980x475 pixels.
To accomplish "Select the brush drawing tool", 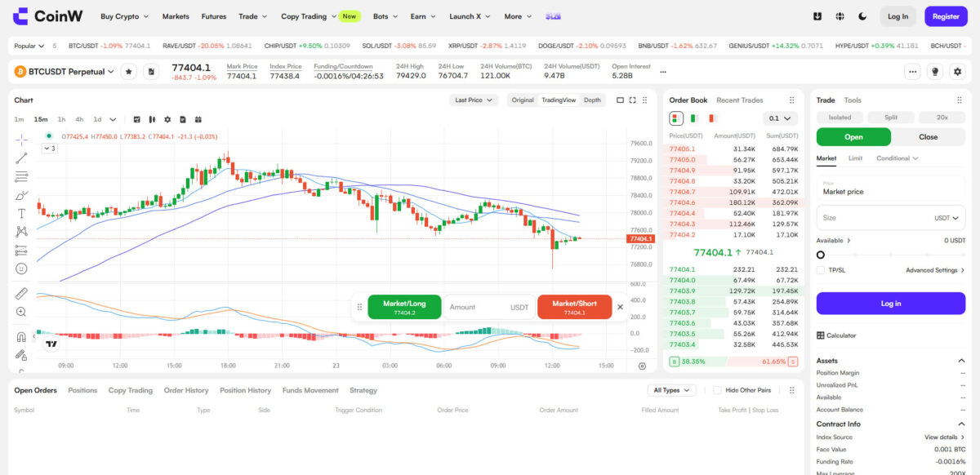I will click(21, 195).
